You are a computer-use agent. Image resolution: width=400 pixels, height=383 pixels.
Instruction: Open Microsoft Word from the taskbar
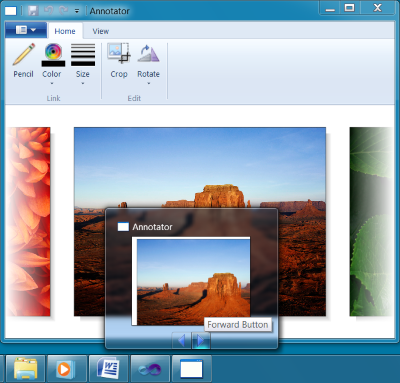tap(108, 368)
